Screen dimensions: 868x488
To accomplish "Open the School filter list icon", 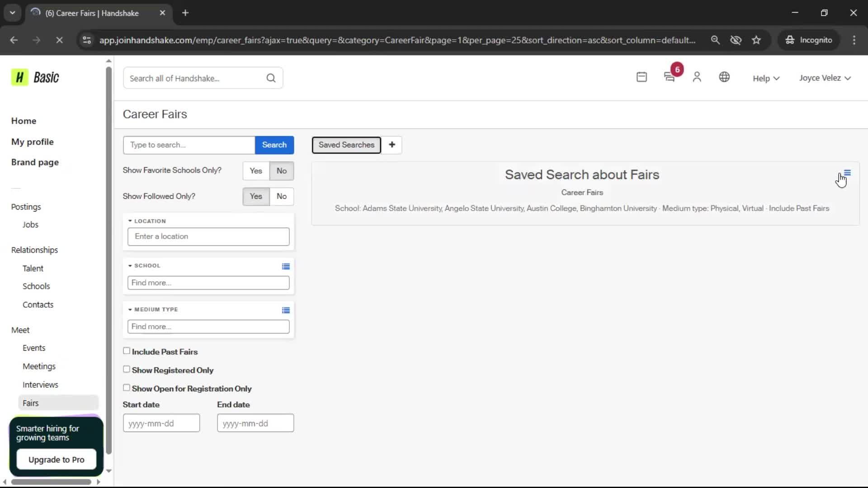I will pos(286,266).
